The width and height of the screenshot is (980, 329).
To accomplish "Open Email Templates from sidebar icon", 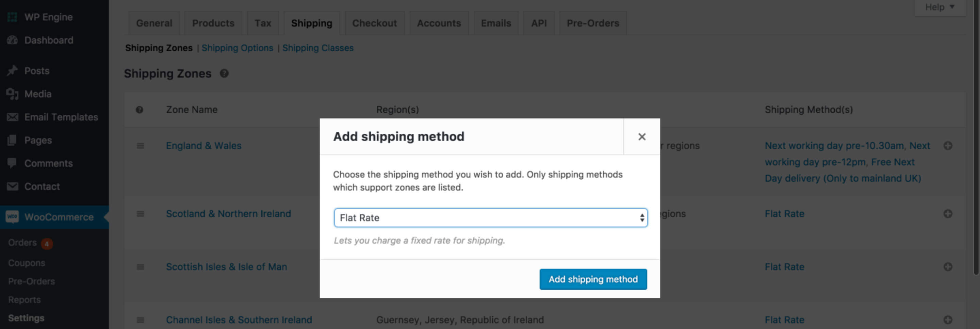I will point(12,117).
